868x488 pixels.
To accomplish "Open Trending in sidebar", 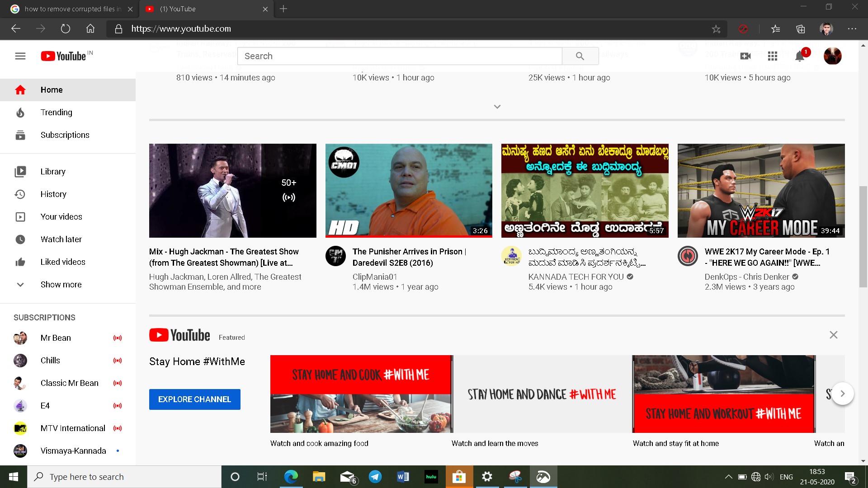I will point(68,113).
